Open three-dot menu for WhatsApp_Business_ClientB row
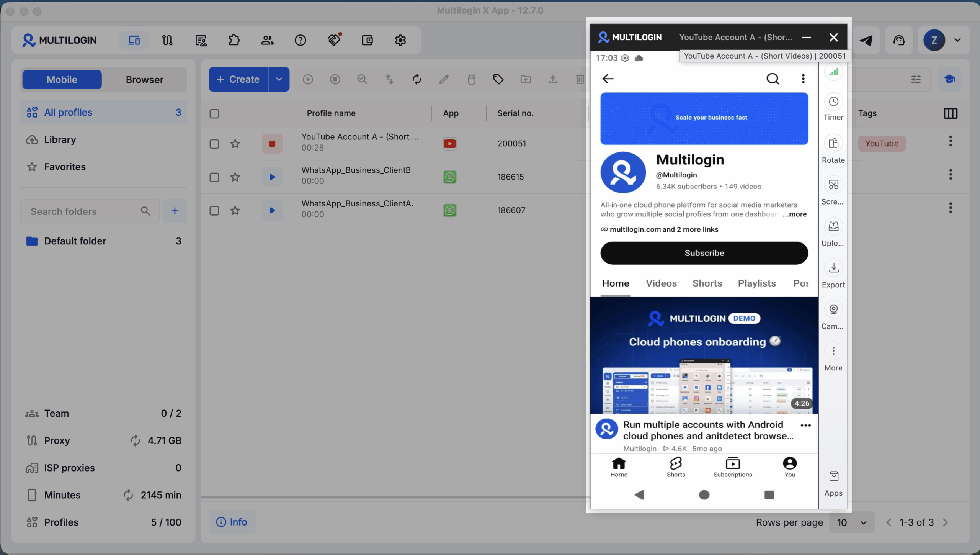 point(951,175)
